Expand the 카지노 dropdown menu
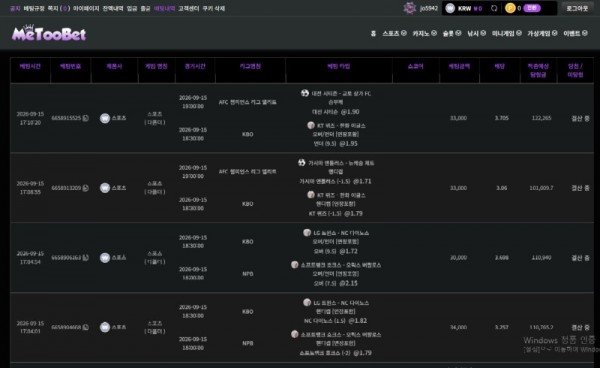 click(x=424, y=34)
